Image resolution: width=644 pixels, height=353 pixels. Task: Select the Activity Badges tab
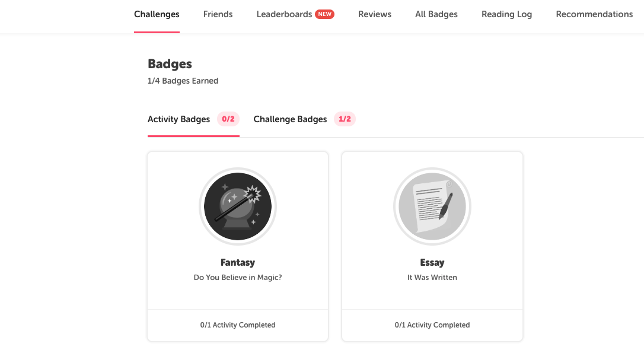point(178,119)
